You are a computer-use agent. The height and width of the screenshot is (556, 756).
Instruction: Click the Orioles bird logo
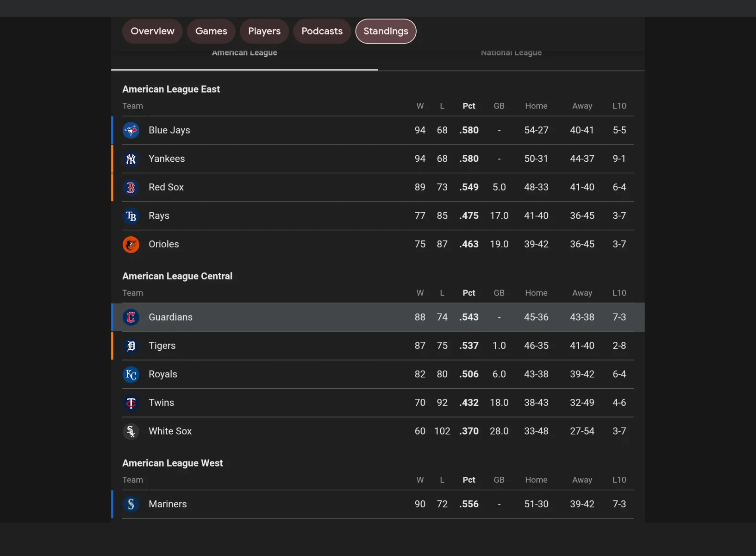pyautogui.click(x=131, y=245)
